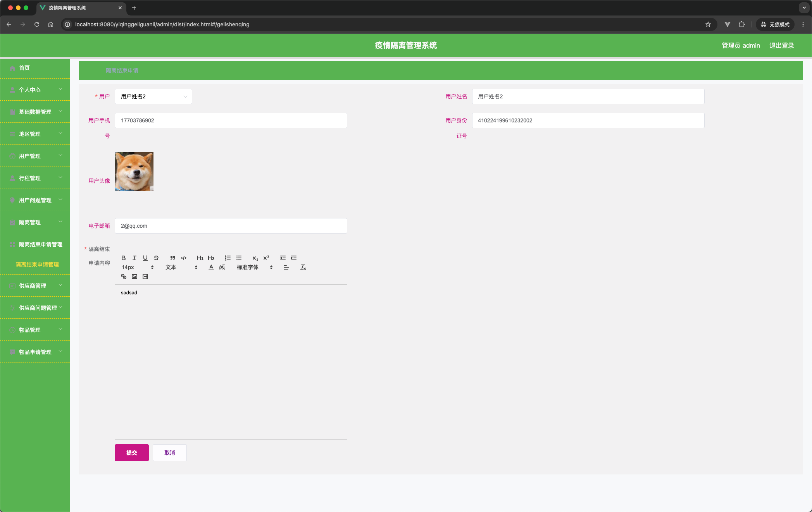Expand the 基础数据管理 sidebar menu
The height and width of the screenshot is (512, 812).
[x=35, y=112]
